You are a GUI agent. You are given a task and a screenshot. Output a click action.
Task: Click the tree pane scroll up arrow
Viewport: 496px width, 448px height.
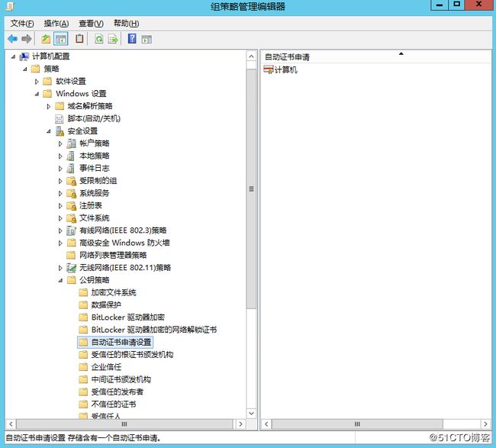pyautogui.click(x=251, y=56)
